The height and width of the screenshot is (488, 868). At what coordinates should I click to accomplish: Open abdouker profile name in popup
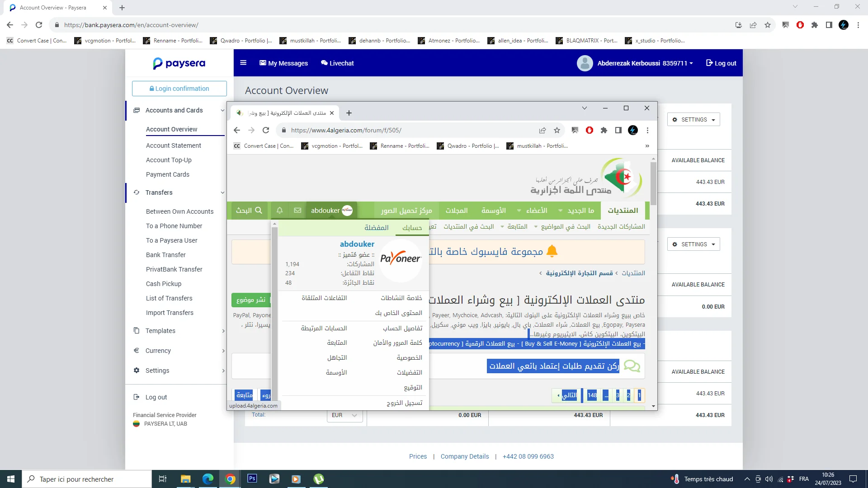[x=357, y=244]
